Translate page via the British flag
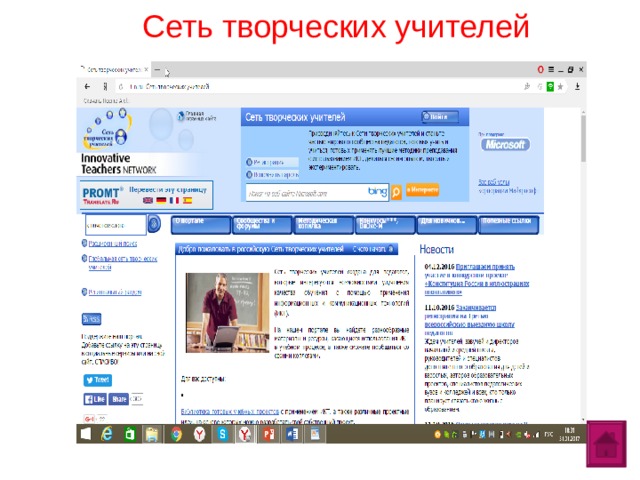Viewport: 640px width, 480px height. pyautogui.click(x=148, y=200)
